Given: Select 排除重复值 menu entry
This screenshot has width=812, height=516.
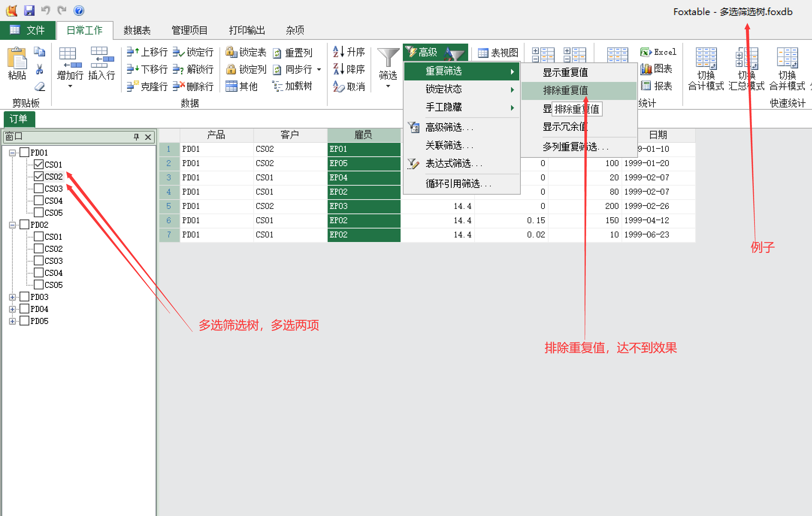Looking at the screenshot, I should coord(565,91).
